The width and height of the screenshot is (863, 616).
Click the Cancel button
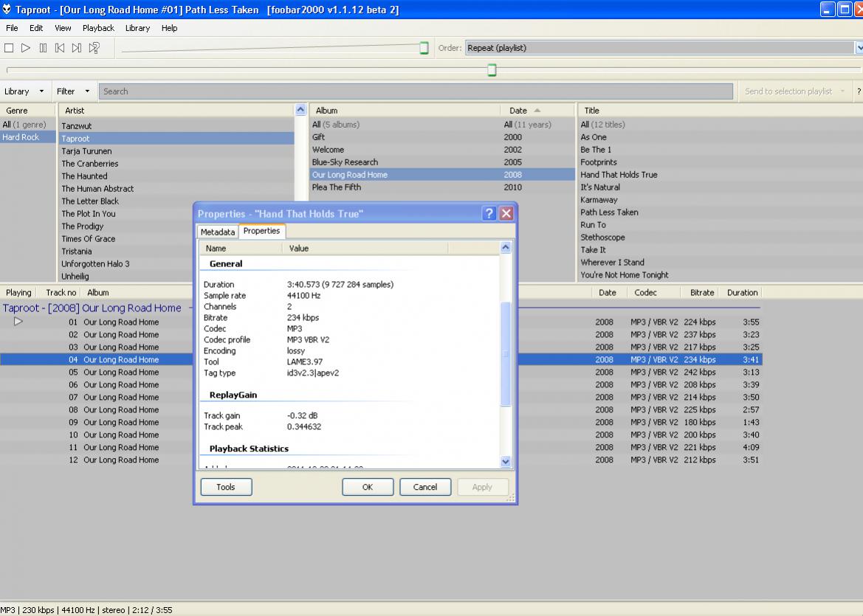pos(425,487)
